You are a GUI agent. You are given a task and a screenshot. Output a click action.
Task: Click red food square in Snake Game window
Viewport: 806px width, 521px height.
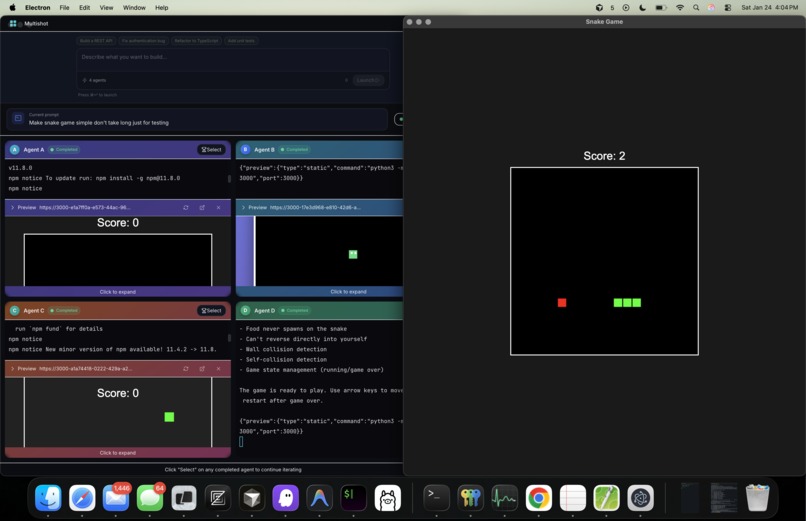562,303
